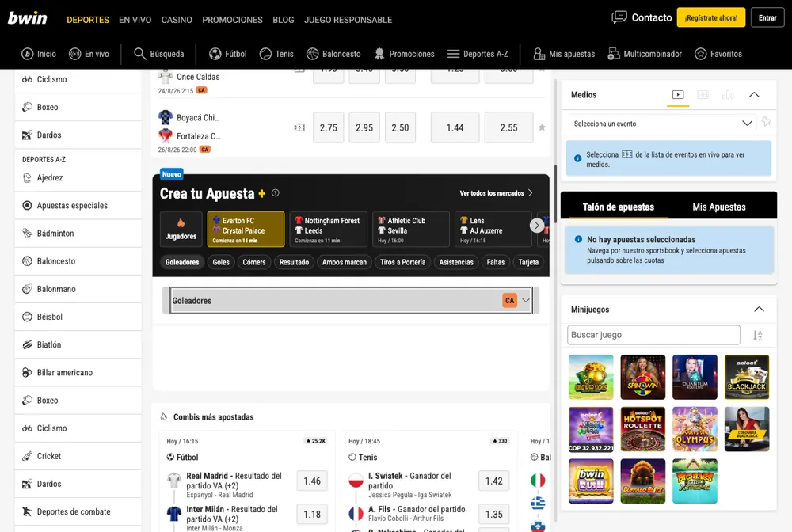The image size is (792, 532).
Task: Open CASINO in top menu
Action: [x=177, y=20]
